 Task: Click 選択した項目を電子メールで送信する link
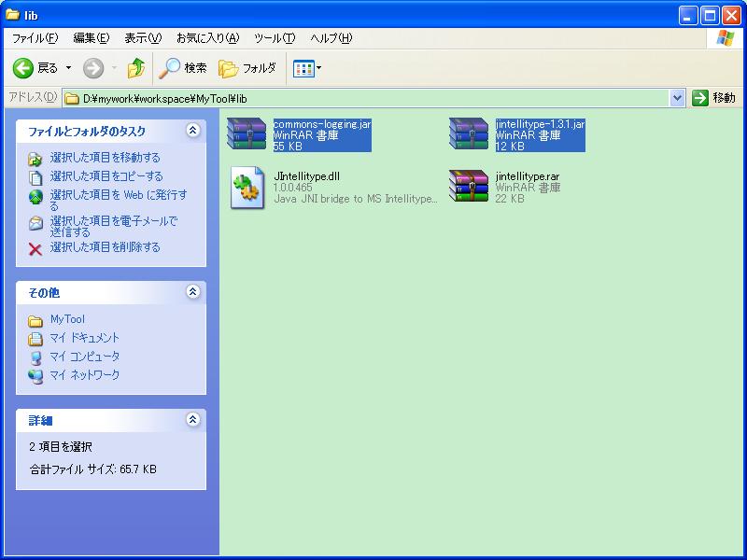coord(114,227)
